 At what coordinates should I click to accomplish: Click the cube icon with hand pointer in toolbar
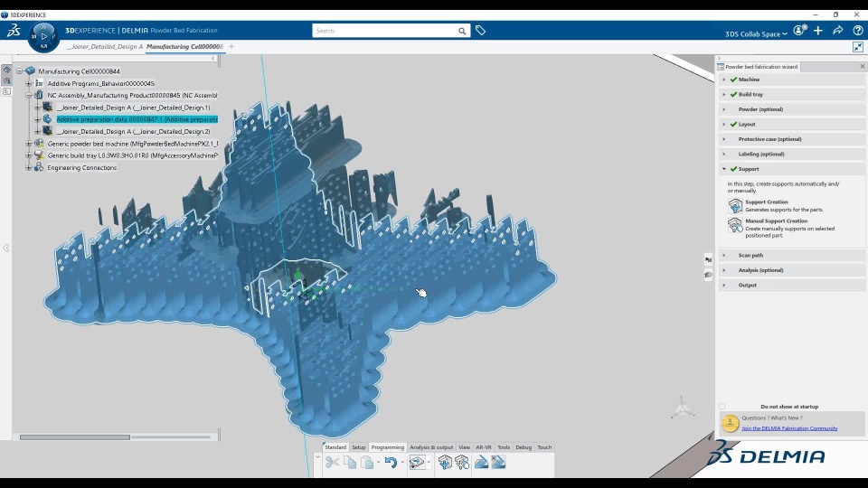coord(462,462)
